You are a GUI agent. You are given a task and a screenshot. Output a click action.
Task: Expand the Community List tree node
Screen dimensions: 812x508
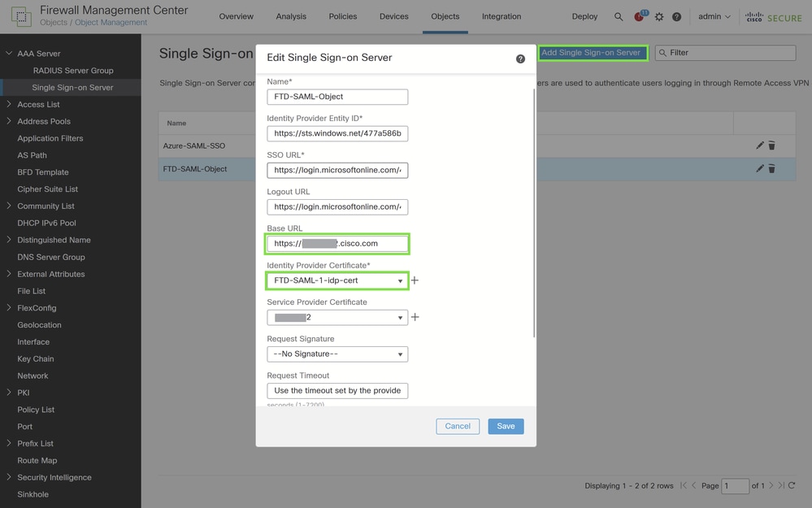point(9,206)
